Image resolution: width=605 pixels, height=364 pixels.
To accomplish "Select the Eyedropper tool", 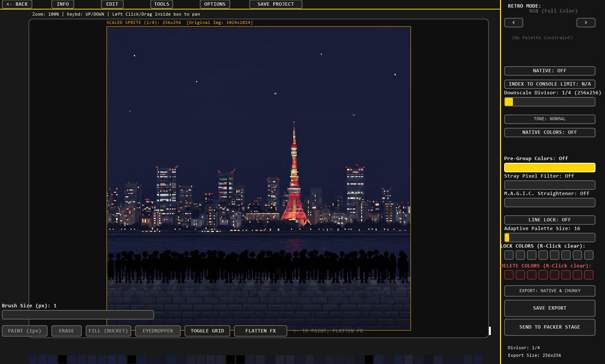I will tap(158, 331).
